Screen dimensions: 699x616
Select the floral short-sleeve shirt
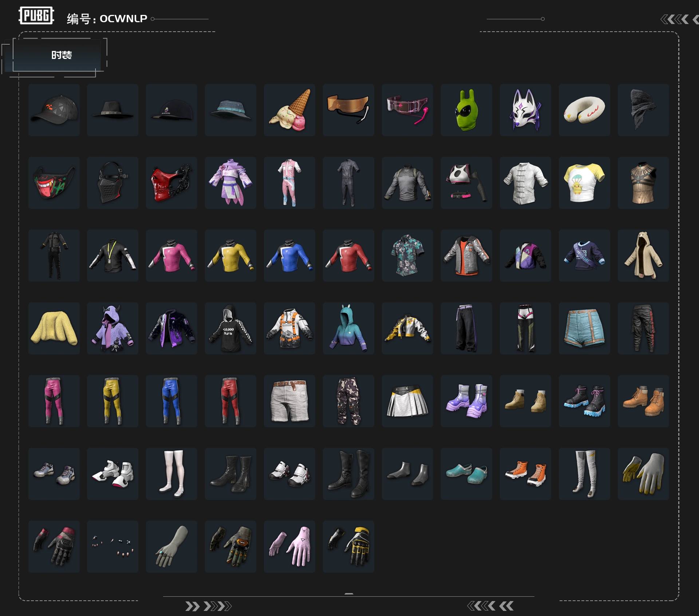click(x=407, y=255)
